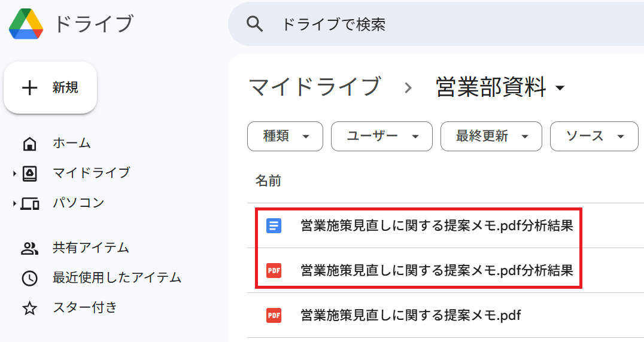This screenshot has height=342, width=644.
Task: Click the 共有アイテム people icon
Action: pos(29,248)
